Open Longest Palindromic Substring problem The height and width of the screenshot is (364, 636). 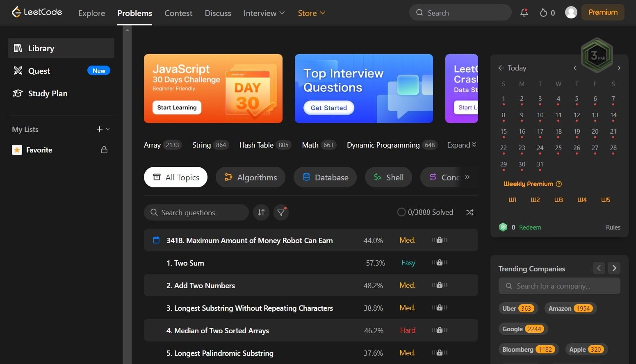point(220,353)
